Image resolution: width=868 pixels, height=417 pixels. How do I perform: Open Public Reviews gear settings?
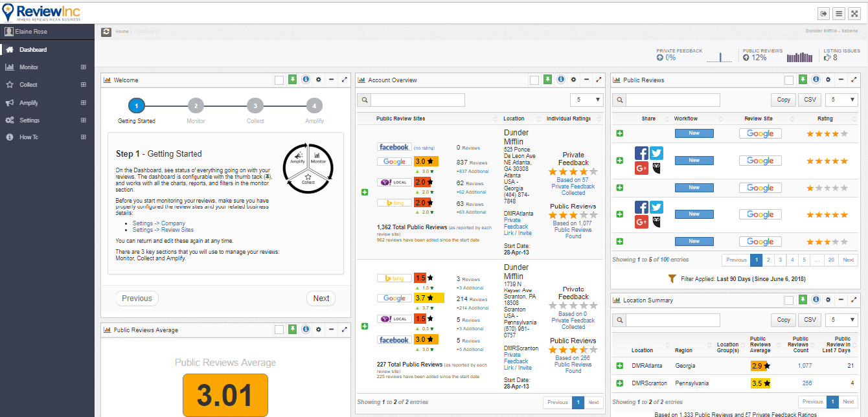[x=828, y=80]
